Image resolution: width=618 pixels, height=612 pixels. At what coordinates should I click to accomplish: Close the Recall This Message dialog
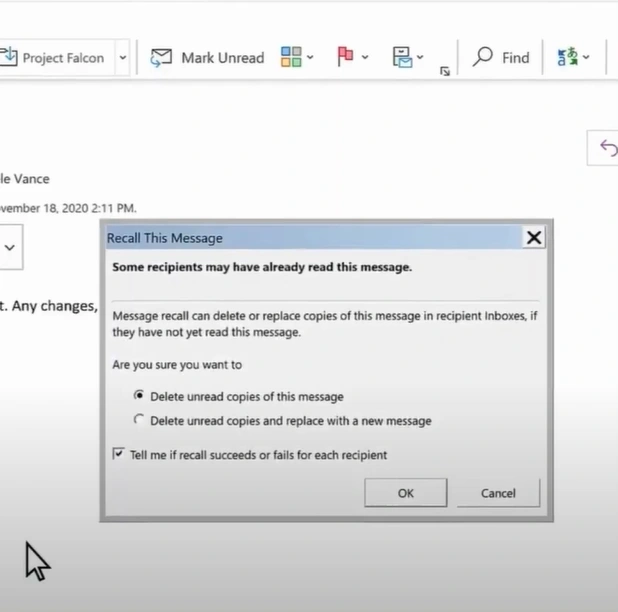click(534, 237)
